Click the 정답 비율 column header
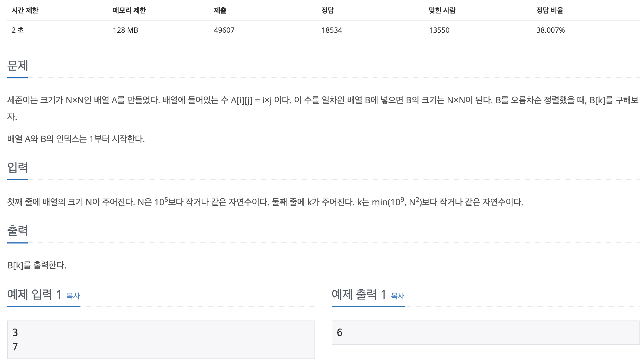This screenshot has height=364, width=644. [x=550, y=11]
